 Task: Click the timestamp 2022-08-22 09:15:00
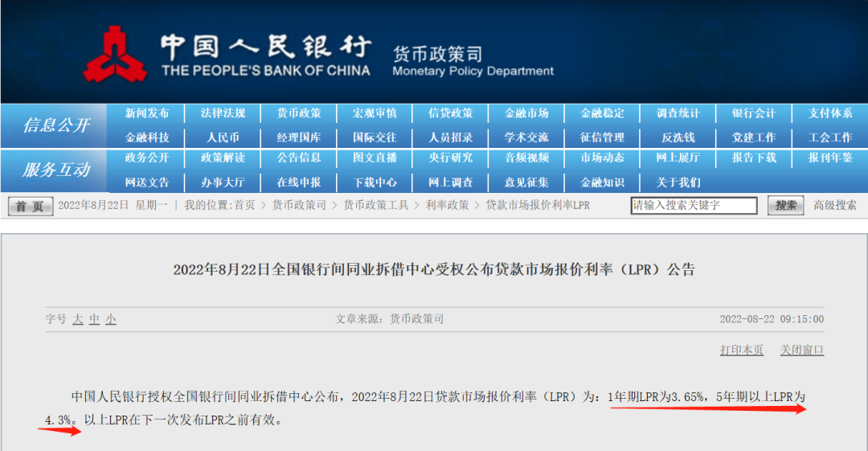[772, 319]
